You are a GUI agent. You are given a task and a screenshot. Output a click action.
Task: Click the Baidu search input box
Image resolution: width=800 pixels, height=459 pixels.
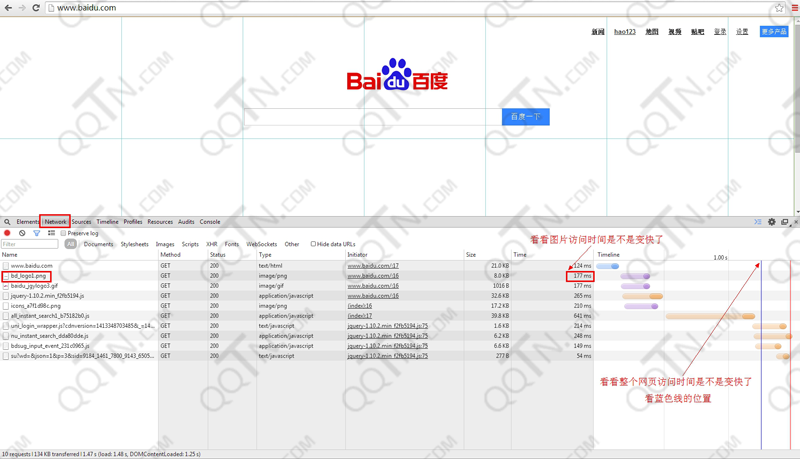coord(373,117)
